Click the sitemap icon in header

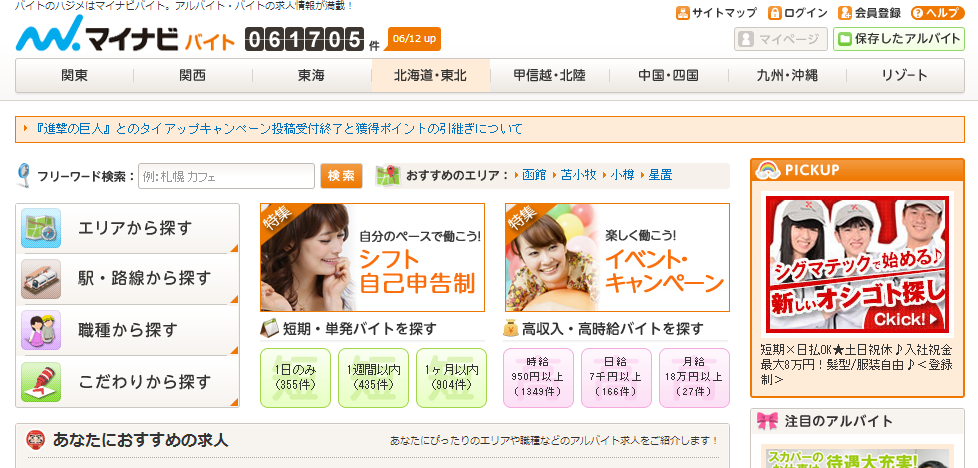682,12
